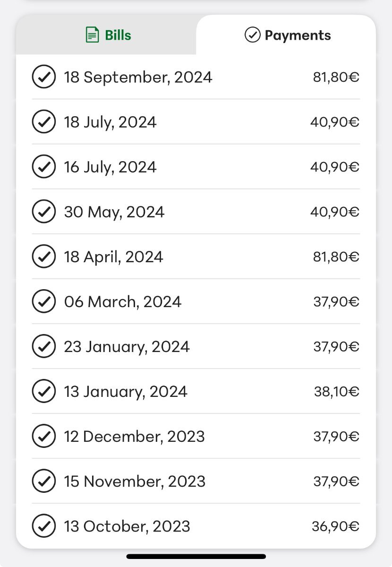This screenshot has width=392, height=567.
Task: Click the check icon for 30 May, 2024
Action: click(44, 212)
